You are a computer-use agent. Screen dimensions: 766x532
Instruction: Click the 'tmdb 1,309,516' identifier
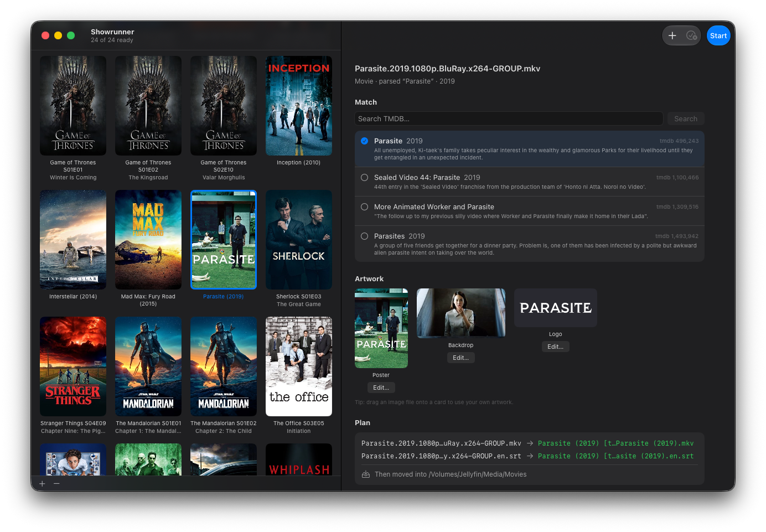click(677, 207)
